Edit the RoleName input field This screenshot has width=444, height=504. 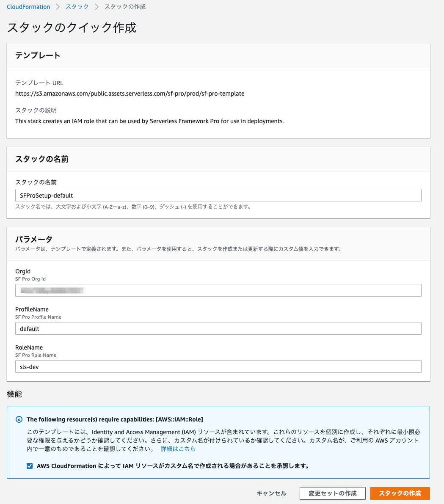(x=218, y=366)
